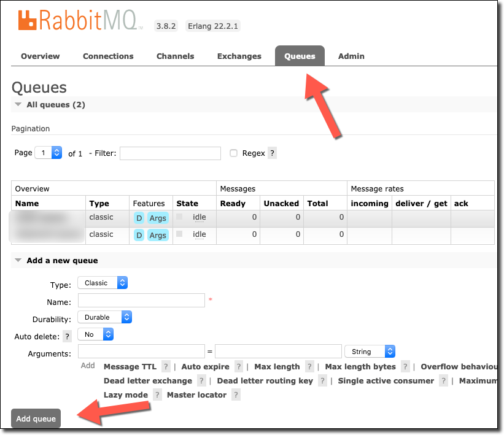Open the Auto delete dropdown
The image size is (504, 435).
point(96,334)
